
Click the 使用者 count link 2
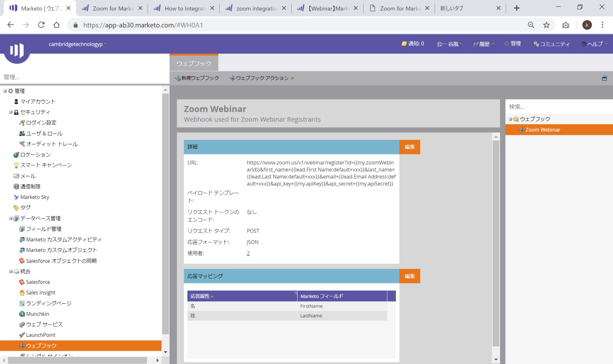pos(248,253)
